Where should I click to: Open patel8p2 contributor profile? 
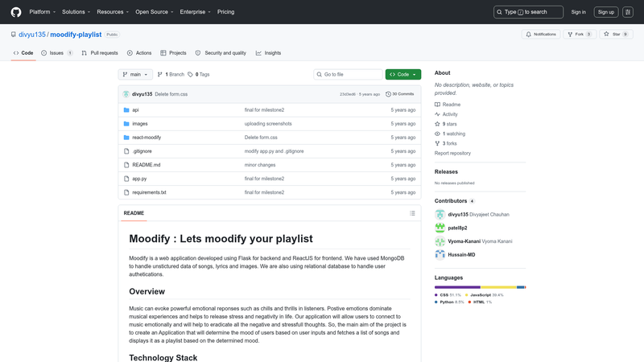click(x=457, y=228)
